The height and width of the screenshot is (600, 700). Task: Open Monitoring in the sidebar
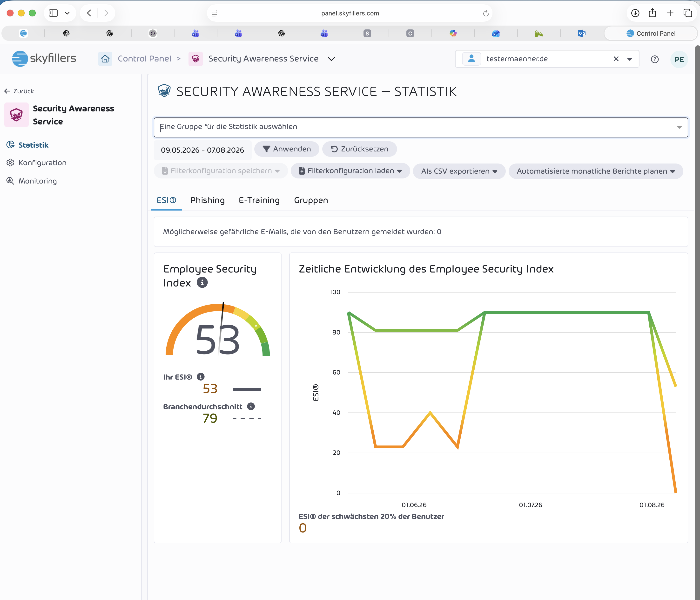(38, 181)
